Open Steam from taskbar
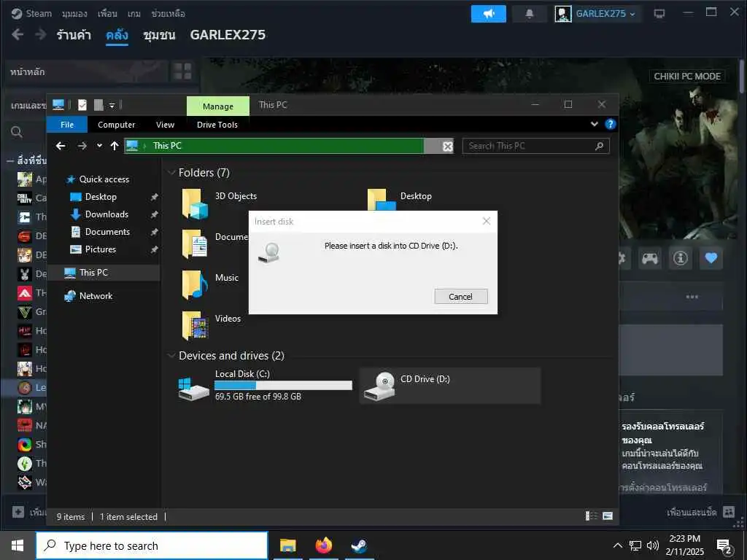747x560 pixels. click(x=359, y=545)
